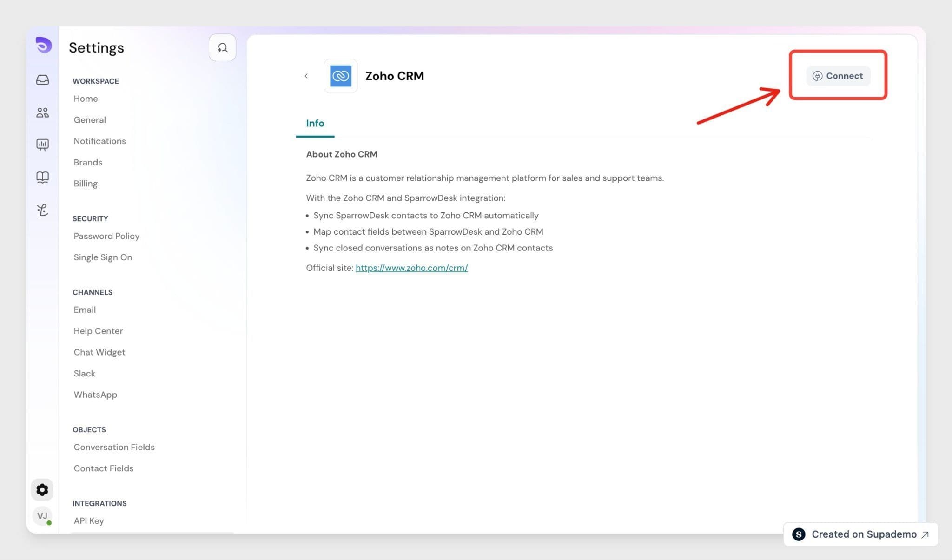Open the knowledge base book icon
The height and width of the screenshot is (560, 952).
click(42, 177)
